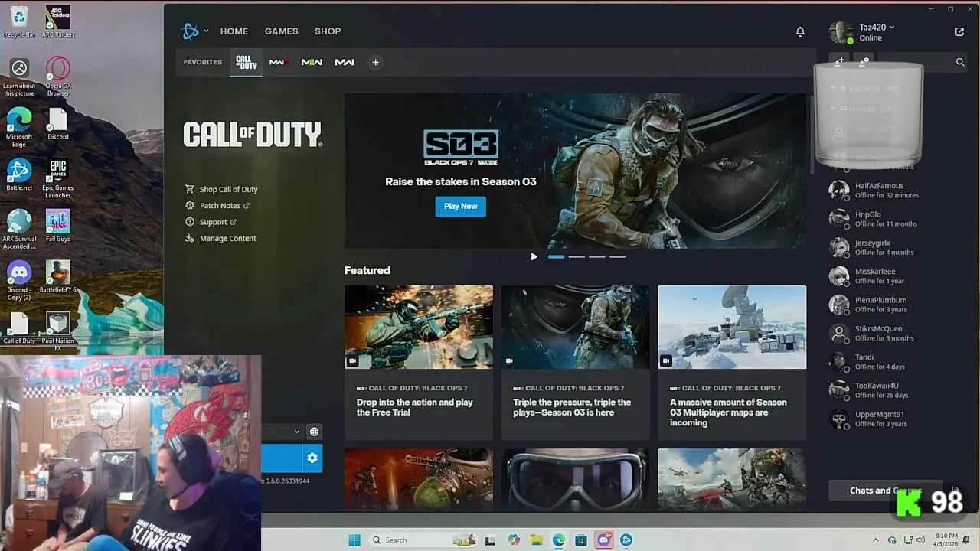980x551 pixels.
Task: Open Triple the pressure featured card
Action: tap(576, 363)
